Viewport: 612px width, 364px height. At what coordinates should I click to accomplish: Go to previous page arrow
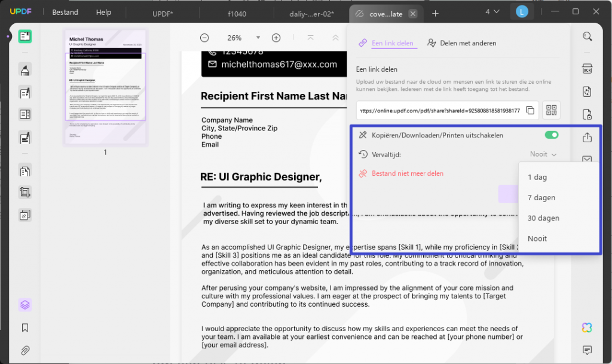click(335, 38)
